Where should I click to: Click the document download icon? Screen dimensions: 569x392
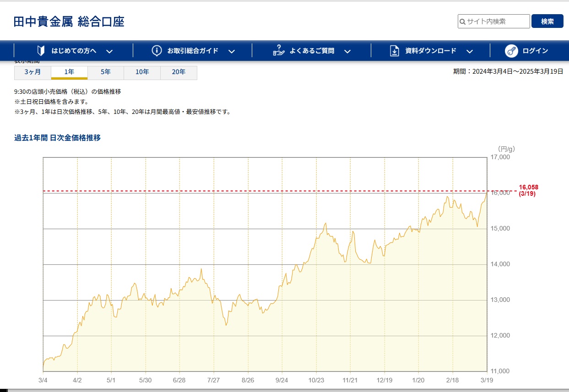(x=395, y=51)
